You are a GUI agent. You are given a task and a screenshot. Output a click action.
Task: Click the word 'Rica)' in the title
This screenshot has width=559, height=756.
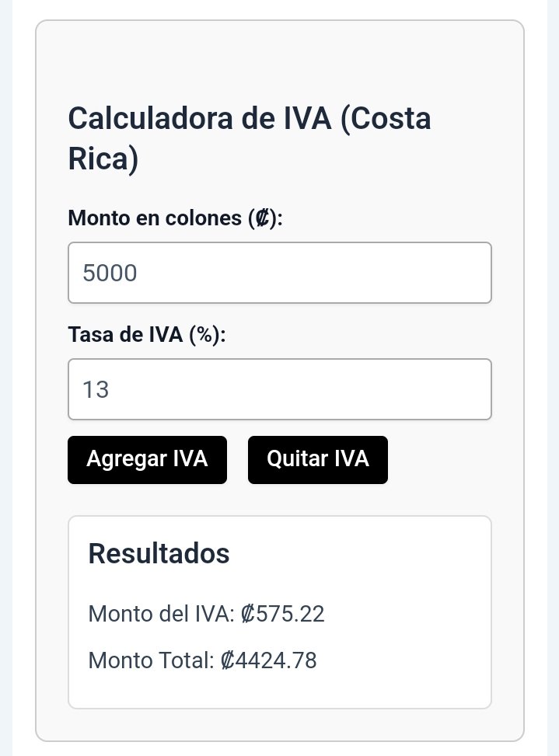pos(103,159)
